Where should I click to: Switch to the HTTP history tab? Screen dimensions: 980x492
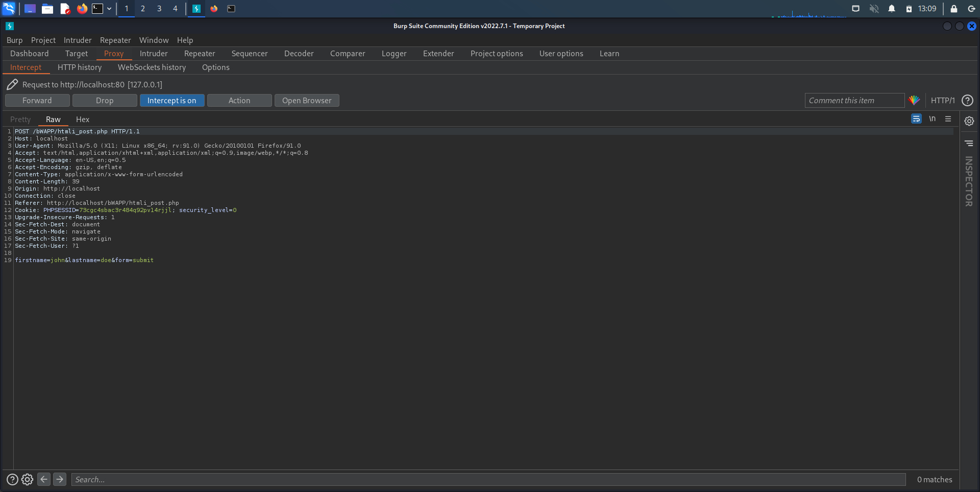coord(80,67)
